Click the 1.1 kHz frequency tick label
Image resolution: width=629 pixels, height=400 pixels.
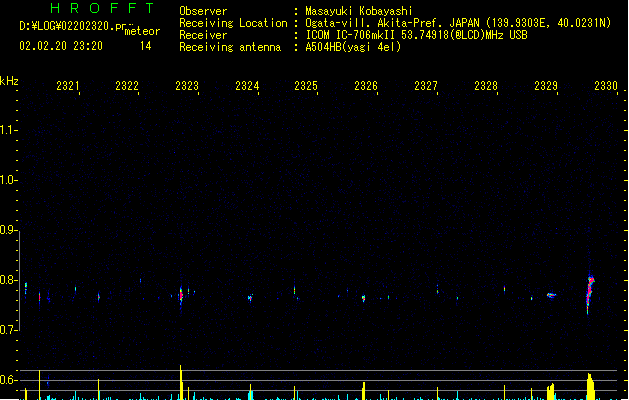tap(8, 130)
